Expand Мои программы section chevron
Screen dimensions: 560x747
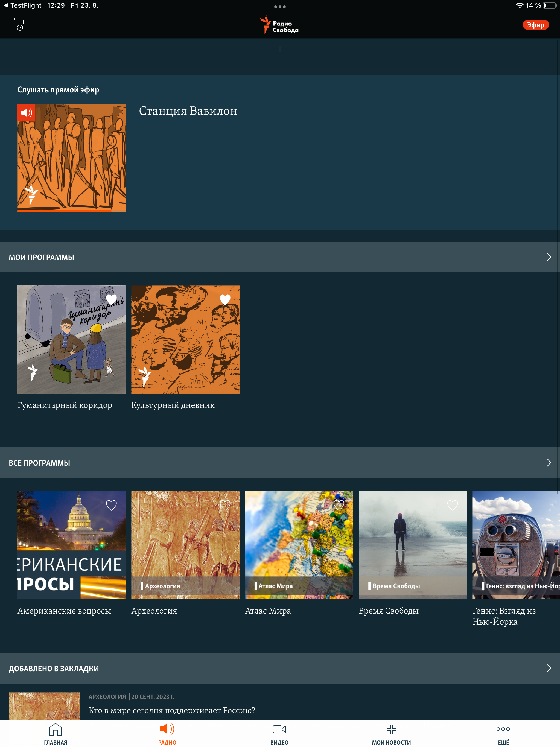coord(549,257)
